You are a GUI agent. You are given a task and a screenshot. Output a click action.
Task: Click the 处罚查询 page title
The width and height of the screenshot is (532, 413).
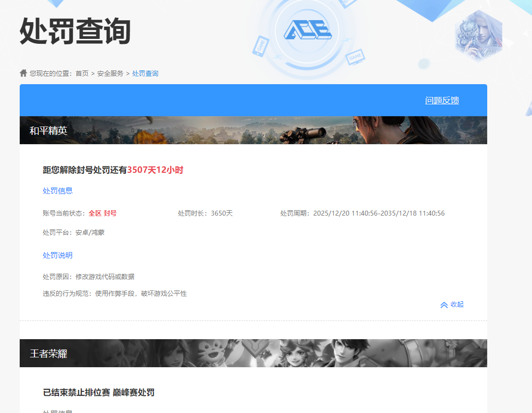point(75,31)
